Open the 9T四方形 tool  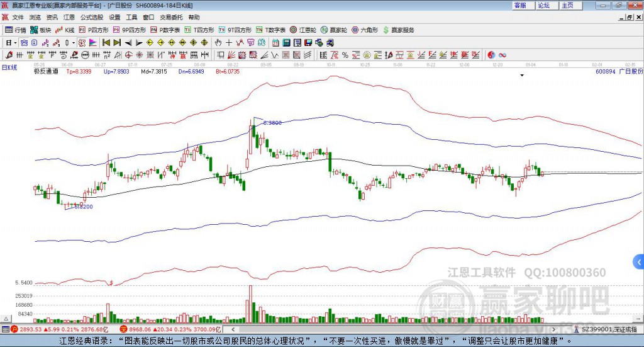click(235, 30)
